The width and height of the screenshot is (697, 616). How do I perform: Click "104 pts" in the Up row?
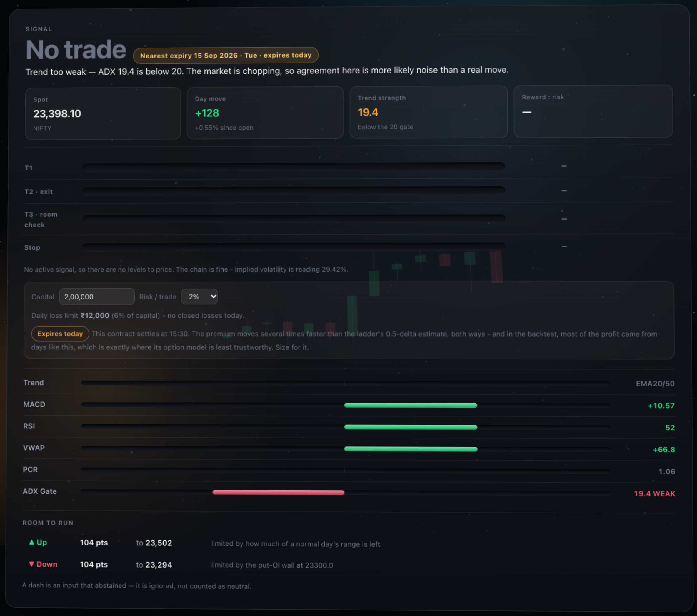(94, 543)
